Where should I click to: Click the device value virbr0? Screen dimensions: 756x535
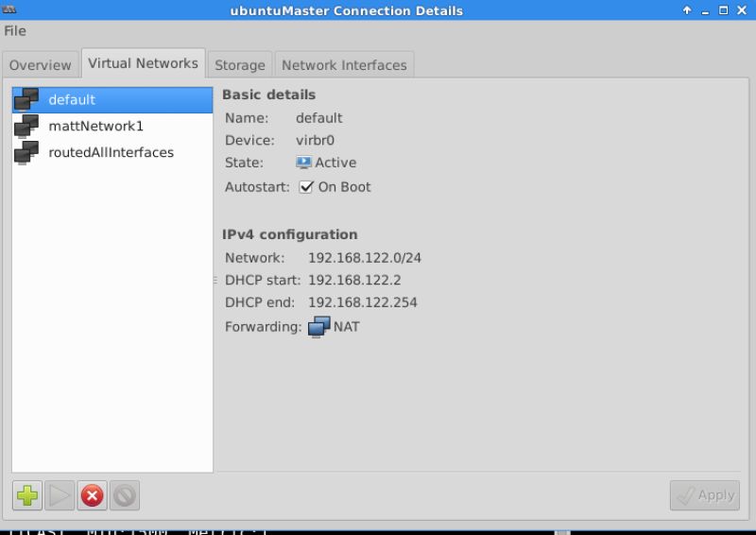pyautogui.click(x=315, y=141)
